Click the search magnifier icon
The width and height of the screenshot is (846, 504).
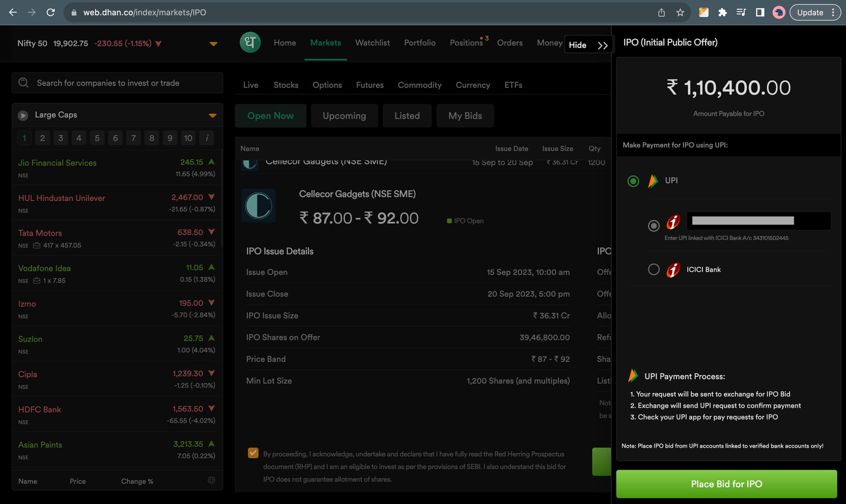23,83
